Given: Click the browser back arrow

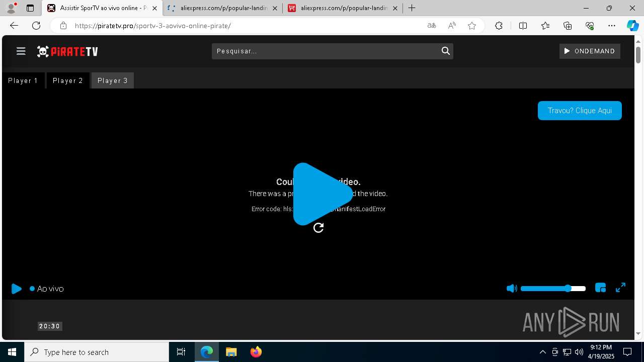Looking at the screenshot, I should tap(14, 26).
